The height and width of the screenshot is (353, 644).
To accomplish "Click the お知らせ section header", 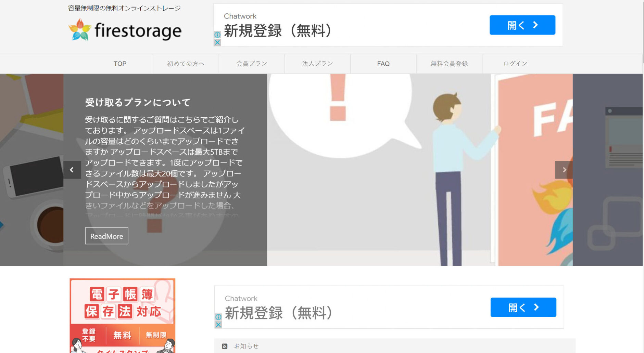I will [x=247, y=346].
